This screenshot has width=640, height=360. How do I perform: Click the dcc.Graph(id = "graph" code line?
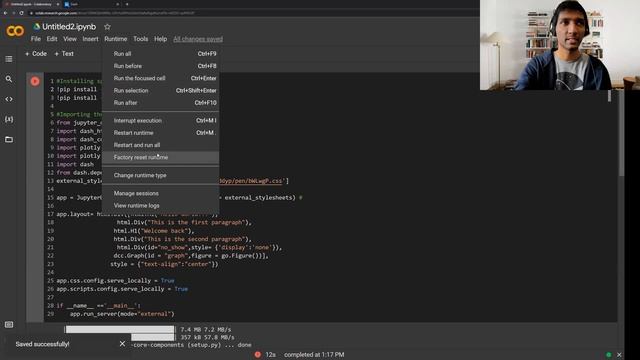(x=191, y=256)
